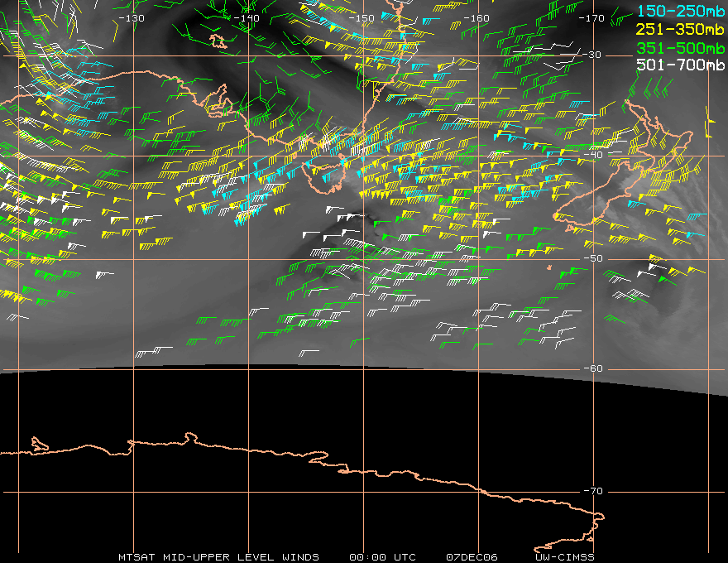Click the 00:00 UTC timestamp
728x563 pixels.
tap(382, 556)
